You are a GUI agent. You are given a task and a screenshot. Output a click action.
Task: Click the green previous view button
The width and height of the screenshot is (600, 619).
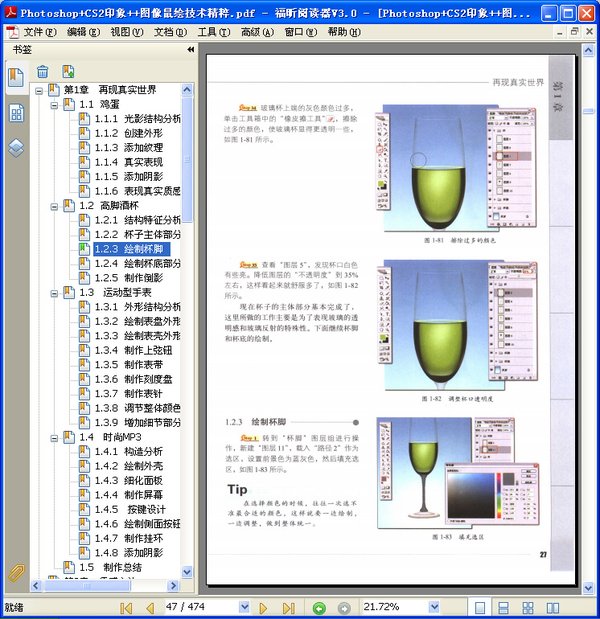pos(319,608)
